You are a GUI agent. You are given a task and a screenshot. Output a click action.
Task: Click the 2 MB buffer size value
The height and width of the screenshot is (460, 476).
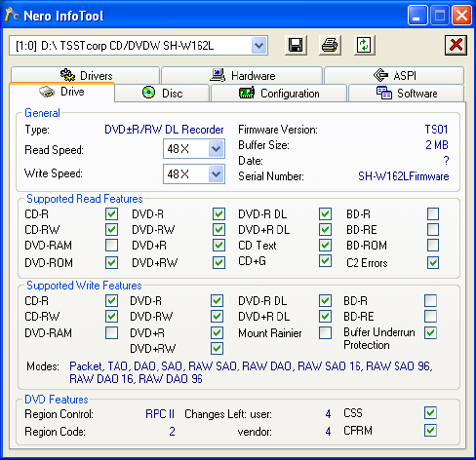[x=437, y=145]
